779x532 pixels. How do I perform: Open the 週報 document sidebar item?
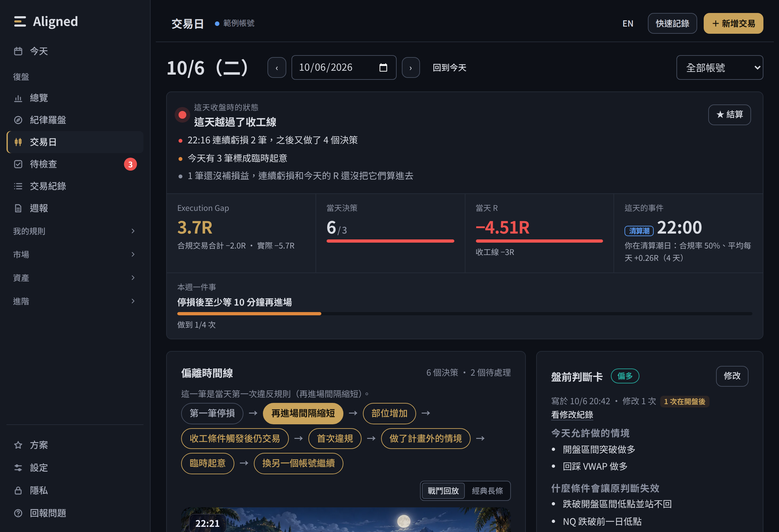[75, 208]
